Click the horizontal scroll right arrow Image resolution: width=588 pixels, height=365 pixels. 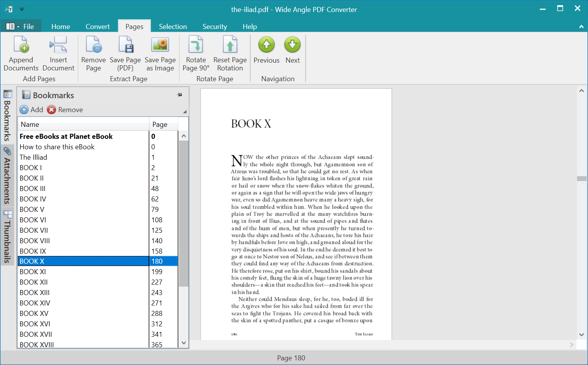(x=571, y=345)
